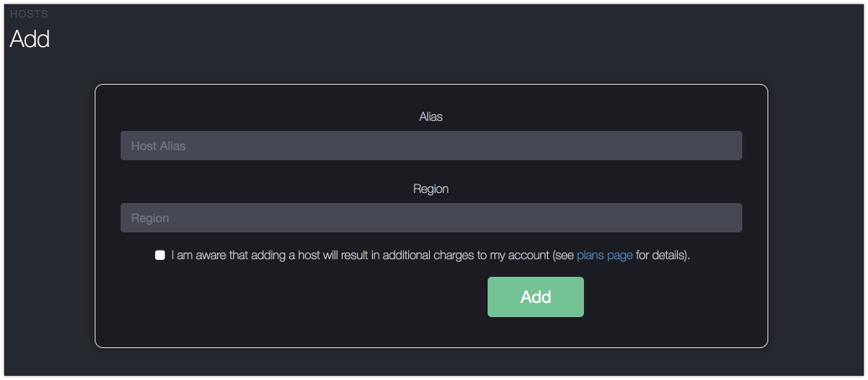Enable the checkbox beside the charges notice
Viewport: 868px width, 380px height.
tap(160, 255)
